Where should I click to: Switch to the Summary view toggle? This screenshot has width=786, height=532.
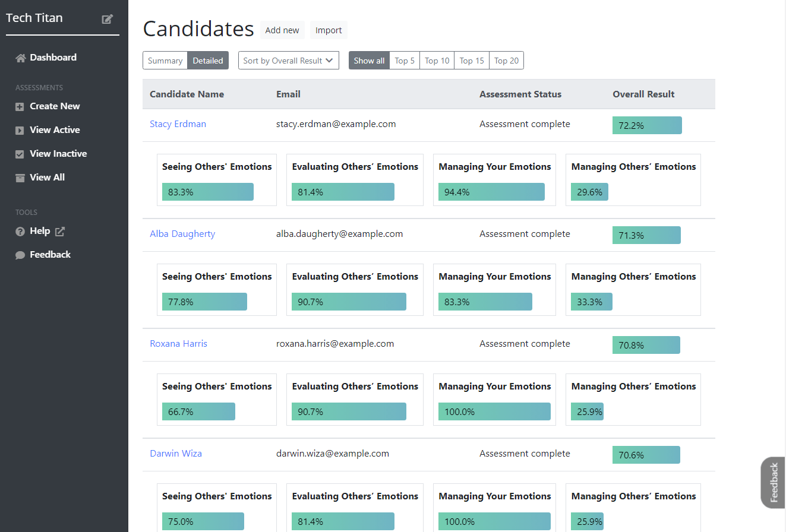[165, 60]
